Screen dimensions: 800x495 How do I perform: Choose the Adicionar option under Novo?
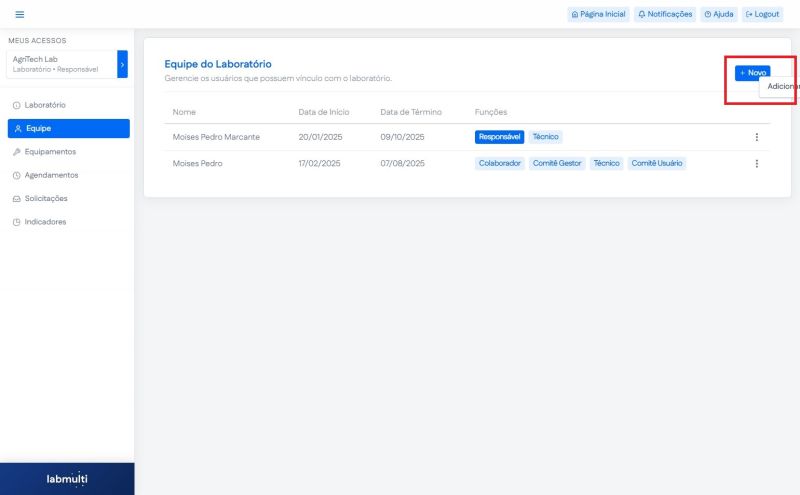click(x=782, y=87)
